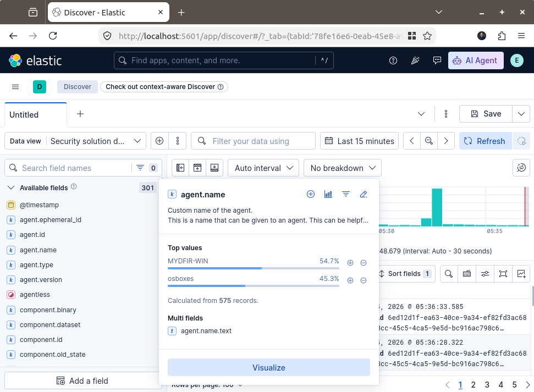Open display options sliders icon

click(x=485, y=273)
